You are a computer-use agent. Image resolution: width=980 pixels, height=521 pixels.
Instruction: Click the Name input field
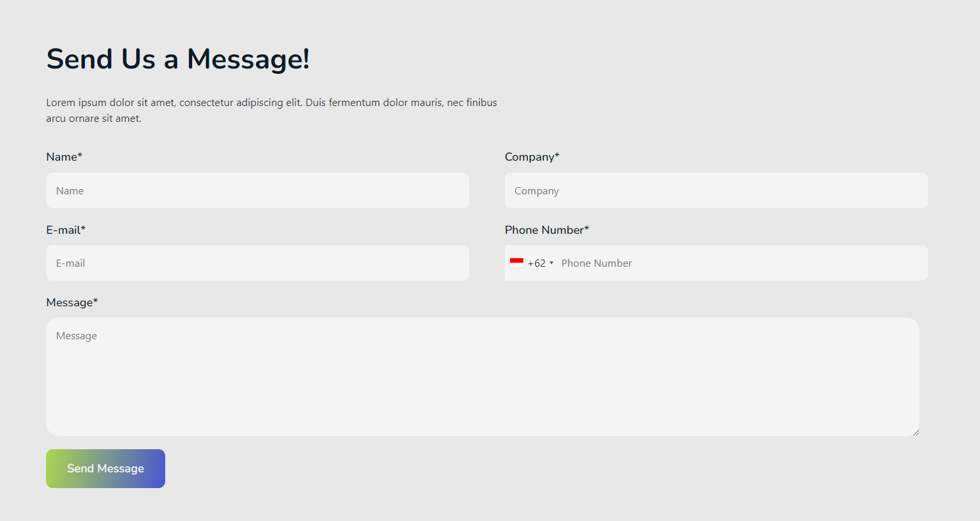[257, 190]
